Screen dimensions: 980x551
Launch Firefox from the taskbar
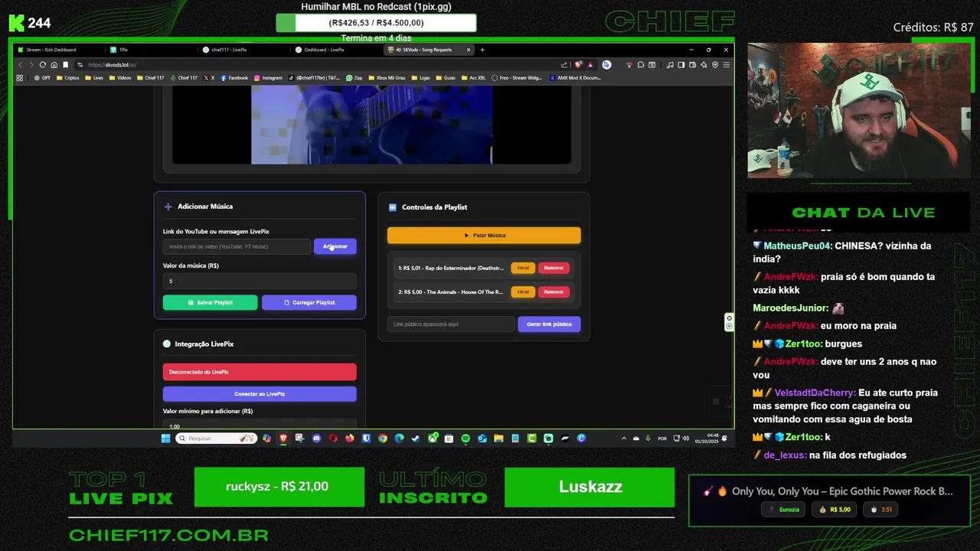point(349,439)
